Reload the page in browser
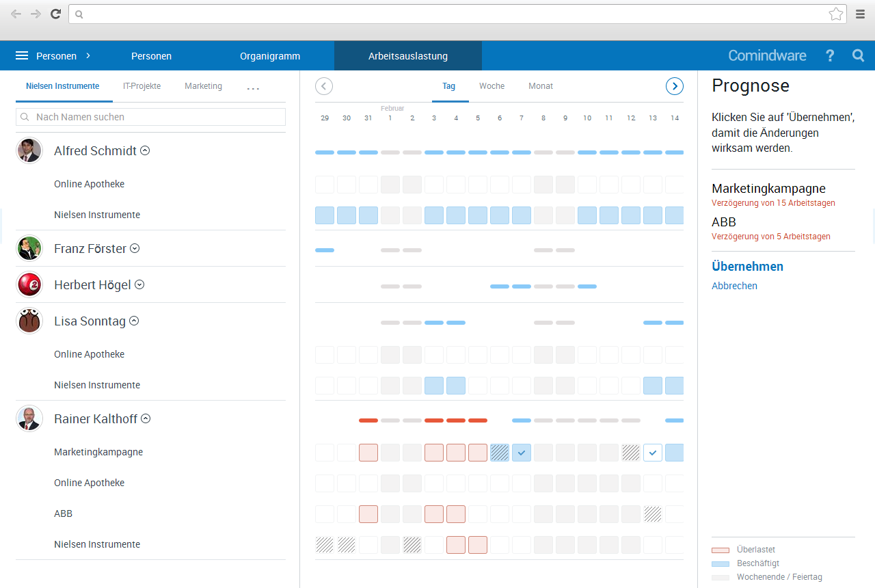The width and height of the screenshot is (875, 588). click(x=56, y=14)
